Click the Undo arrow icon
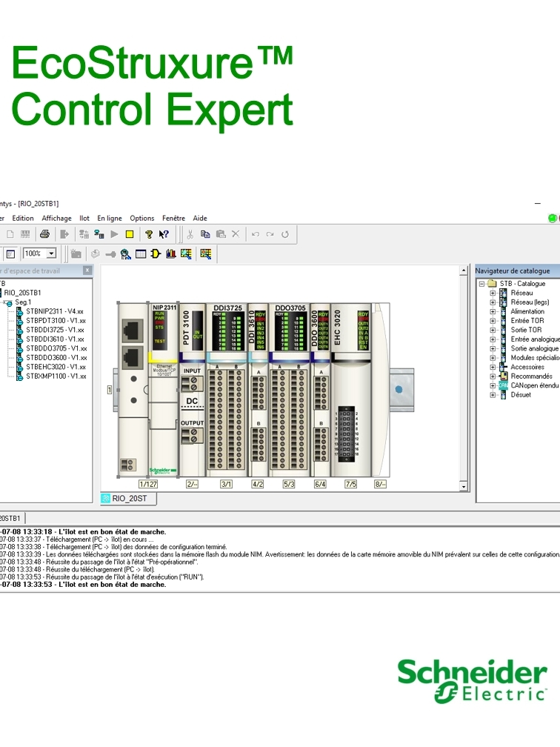Image resolution: width=560 pixels, height=747 pixels. click(255, 234)
